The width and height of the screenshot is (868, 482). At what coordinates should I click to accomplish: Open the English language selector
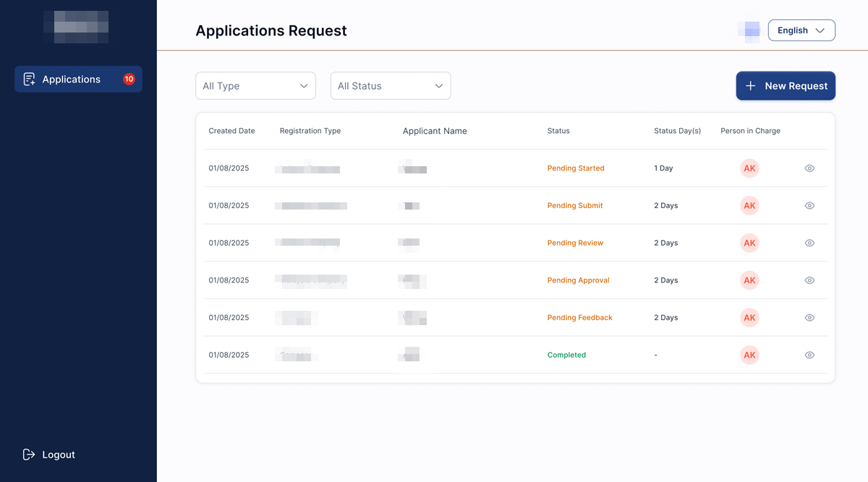(x=801, y=30)
